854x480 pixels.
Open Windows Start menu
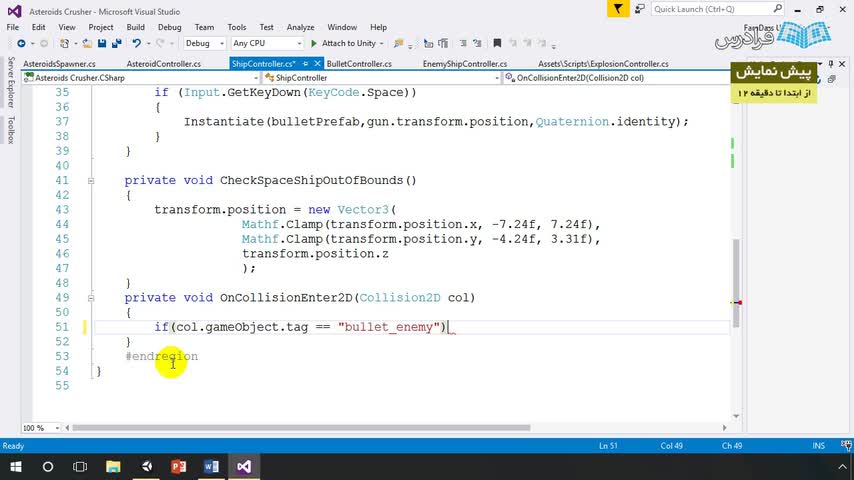[x=15, y=467]
